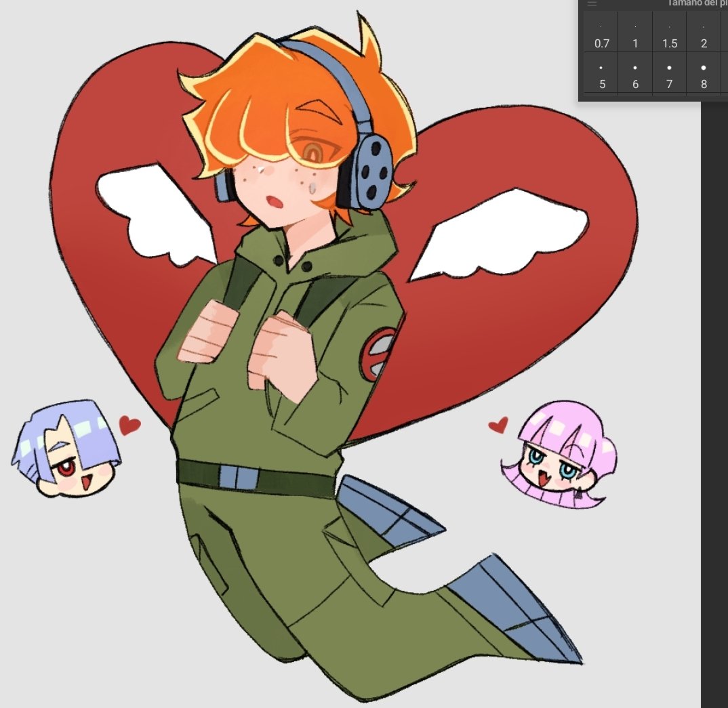Pick brush size 8 preset
The image size is (728, 708).
(x=704, y=73)
